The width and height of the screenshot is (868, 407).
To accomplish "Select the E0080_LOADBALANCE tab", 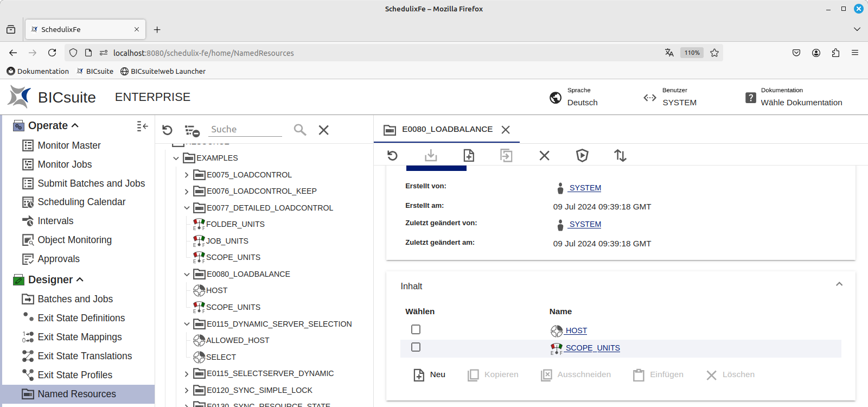I will coord(446,129).
